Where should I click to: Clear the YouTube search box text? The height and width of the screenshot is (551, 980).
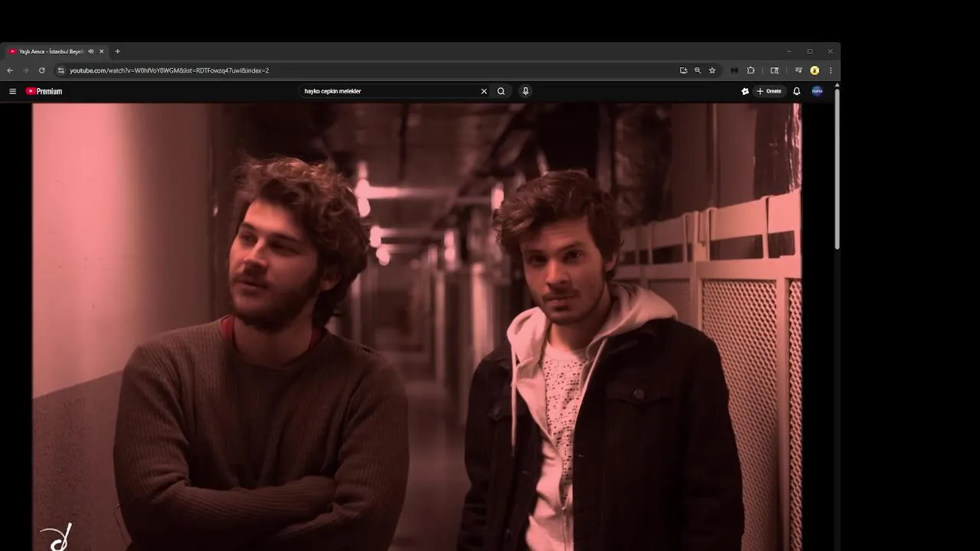point(484,91)
